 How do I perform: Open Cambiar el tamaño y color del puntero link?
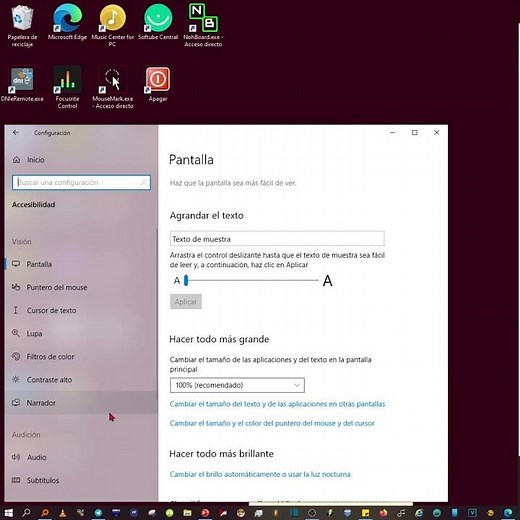click(x=272, y=423)
